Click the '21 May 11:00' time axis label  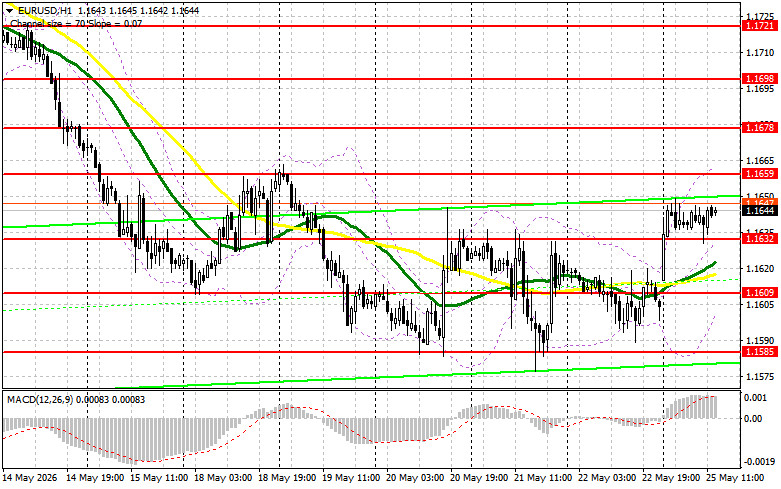[543, 478]
